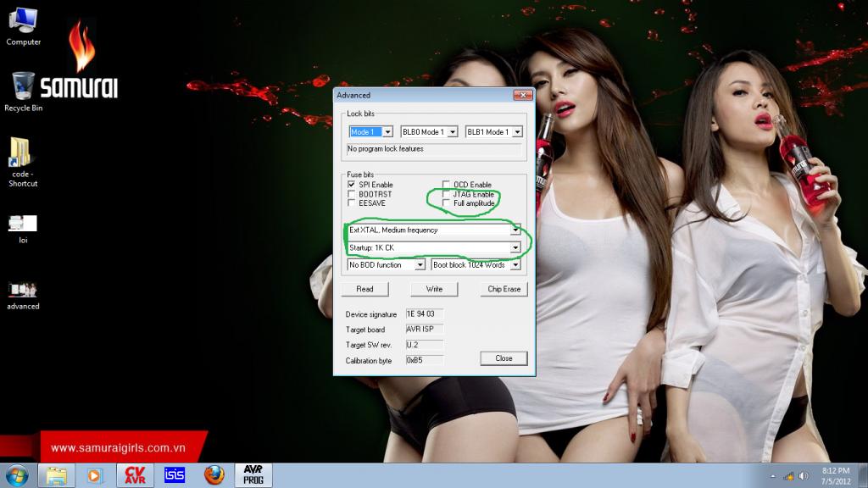Open the BLB1 Mode 1 dropdown

pos(517,132)
